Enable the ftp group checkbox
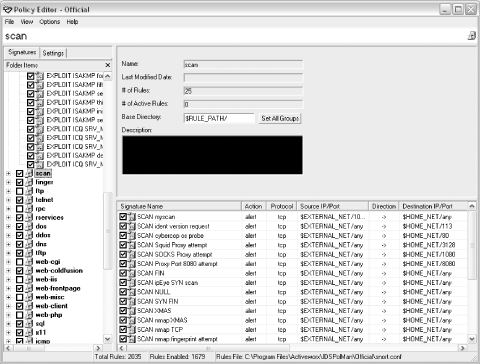481x364 pixels. pos(20,191)
